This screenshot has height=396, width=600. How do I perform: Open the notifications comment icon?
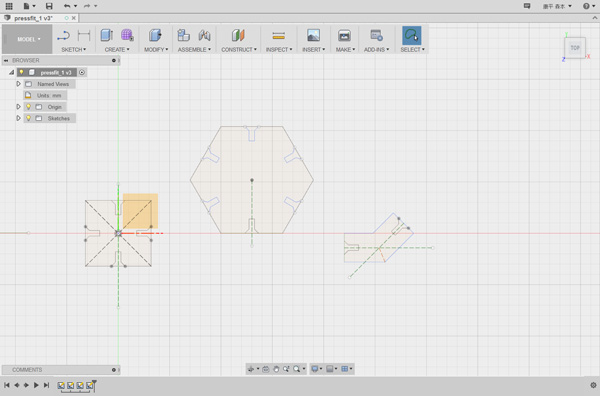[x=527, y=6]
